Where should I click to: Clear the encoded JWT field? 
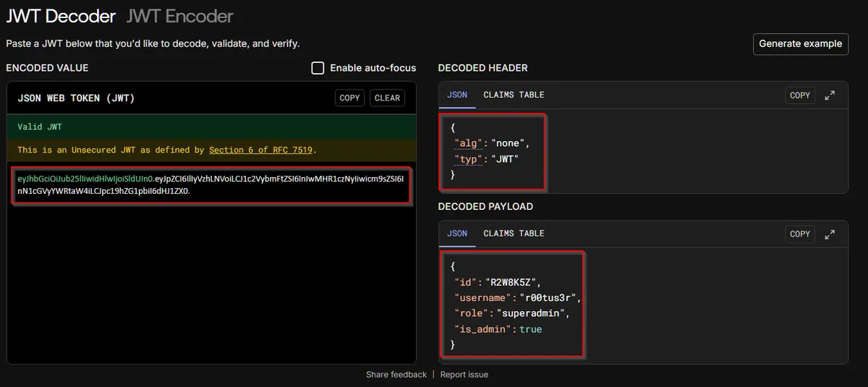(388, 98)
